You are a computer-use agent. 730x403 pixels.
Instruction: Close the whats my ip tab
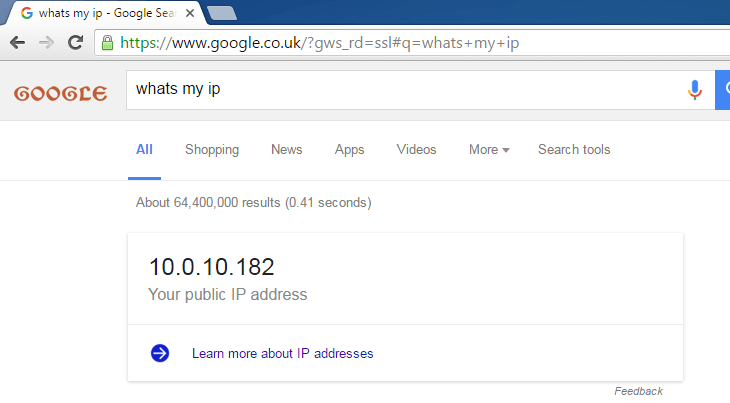(x=190, y=13)
